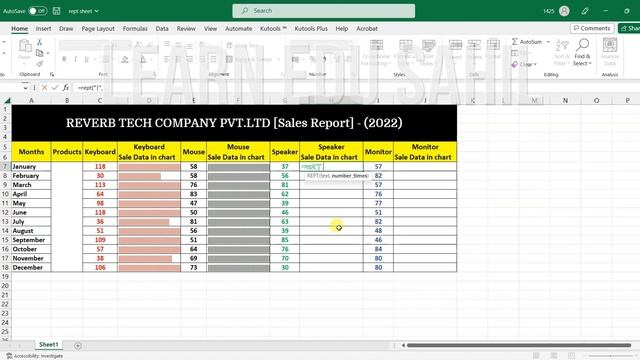This screenshot has height=360, width=640.
Task: Click the Format Painter brush icon
Action: click(40, 64)
